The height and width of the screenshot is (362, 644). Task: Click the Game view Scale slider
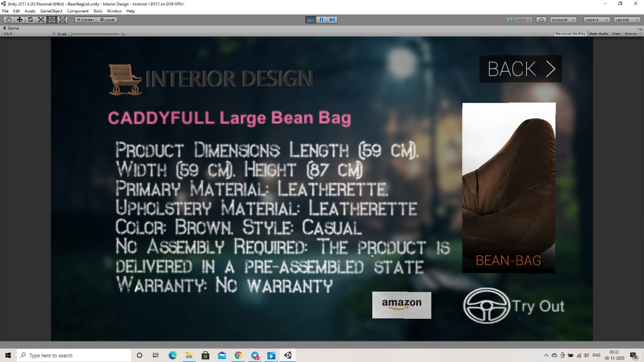point(94,34)
